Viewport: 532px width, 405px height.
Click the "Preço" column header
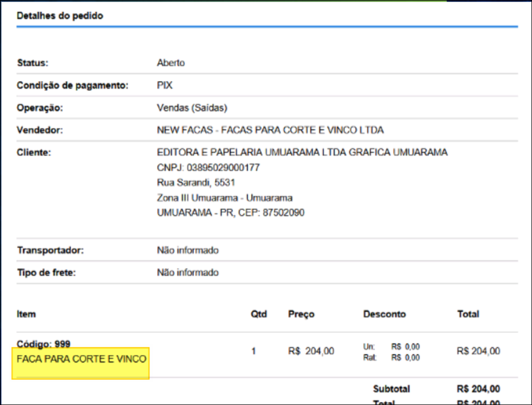[301, 314]
